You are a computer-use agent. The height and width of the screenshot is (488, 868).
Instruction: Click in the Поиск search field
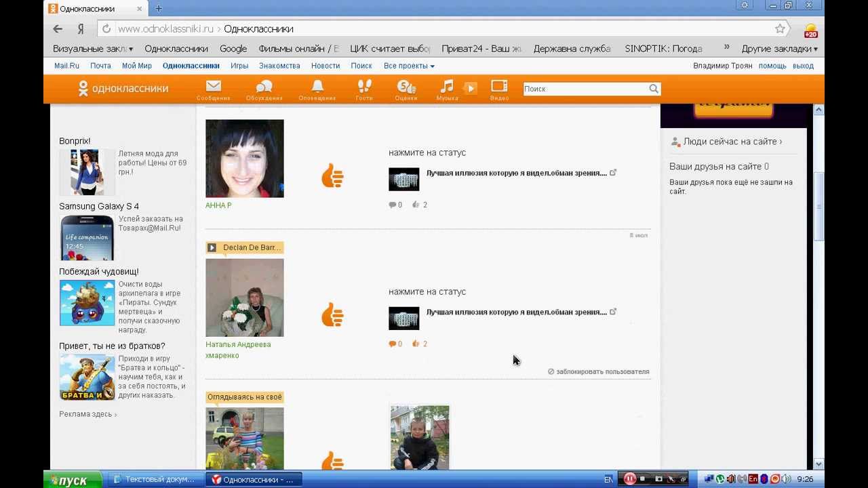coord(585,89)
